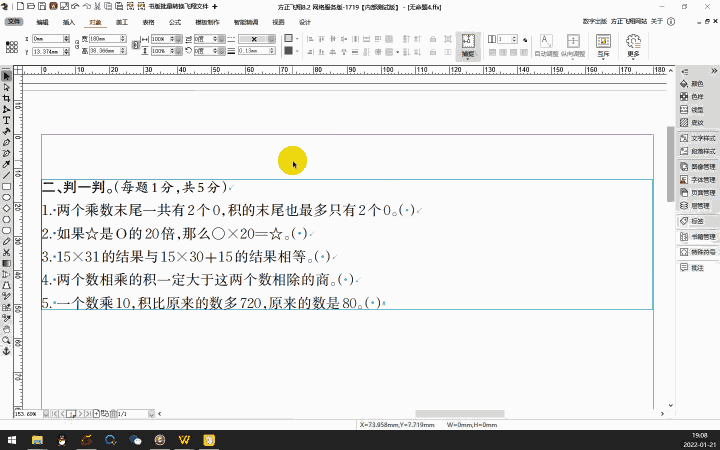
Task: Select the arrow Selection tool
Action: click(x=6, y=76)
